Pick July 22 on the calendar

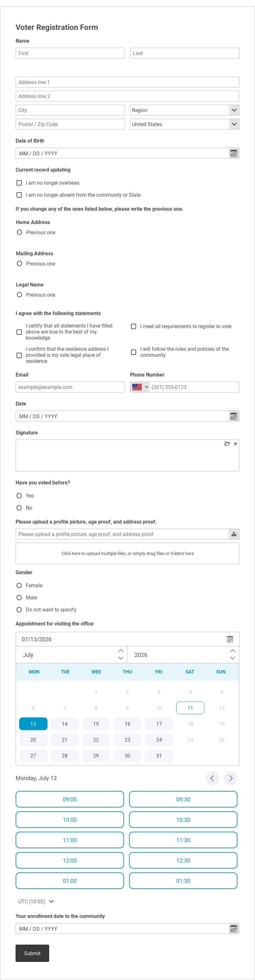[96, 740]
